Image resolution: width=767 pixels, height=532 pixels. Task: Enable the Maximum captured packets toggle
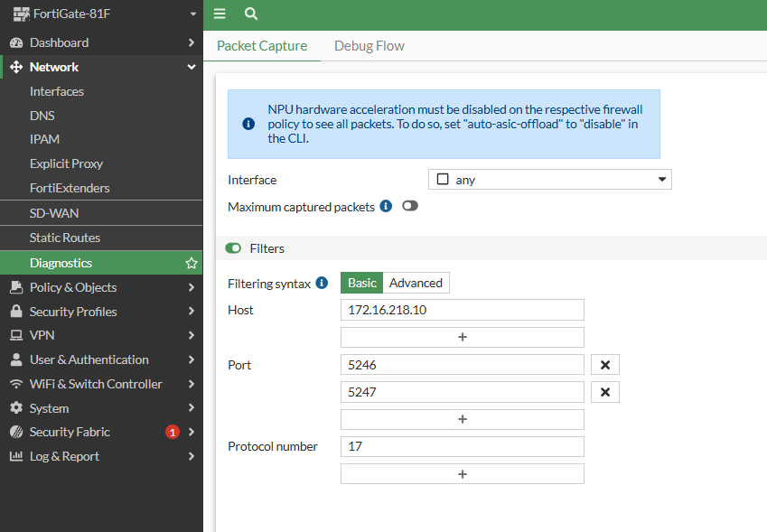(410, 206)
